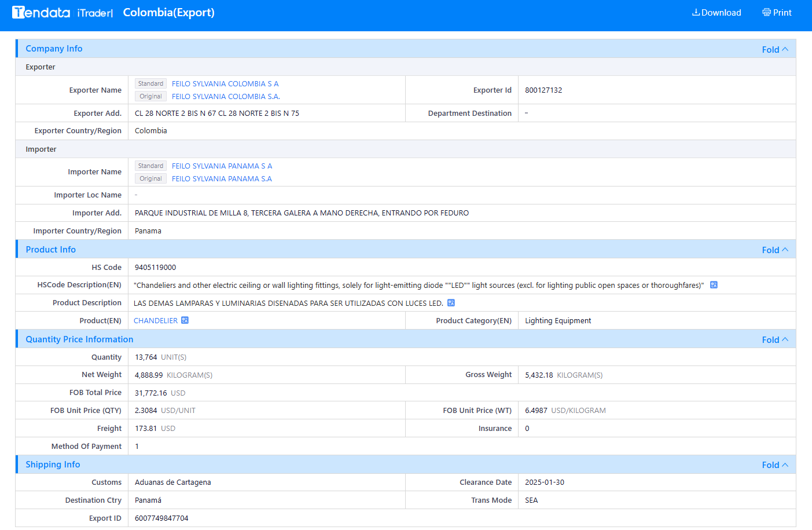Open standard exporter FEILO SYLVANIA COLOMBIA S A
The height and width of the screenshot is (530, 812).
click(225, 84)
